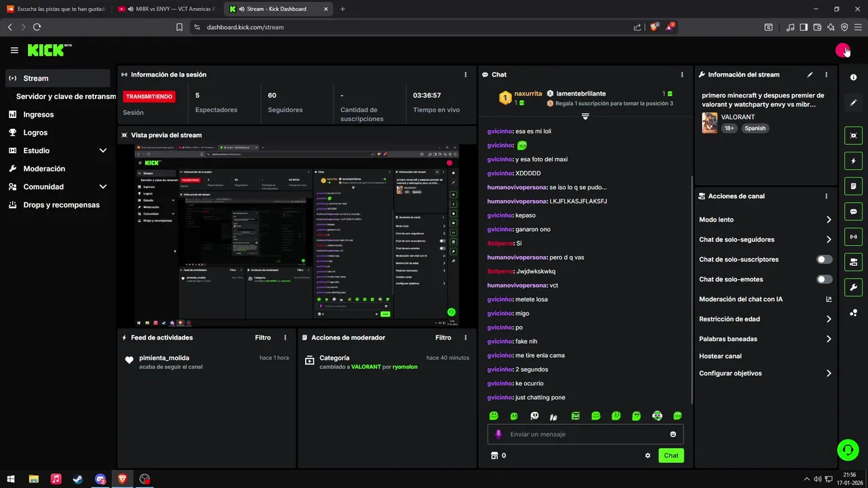Open the pink profile avatar menu
This screenshot has height=488, width=868.
(x=842, y=50)
